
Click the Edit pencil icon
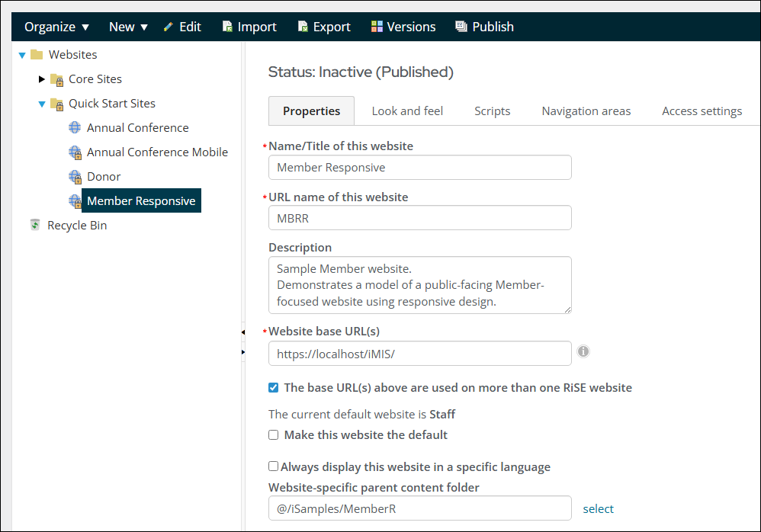168,27
